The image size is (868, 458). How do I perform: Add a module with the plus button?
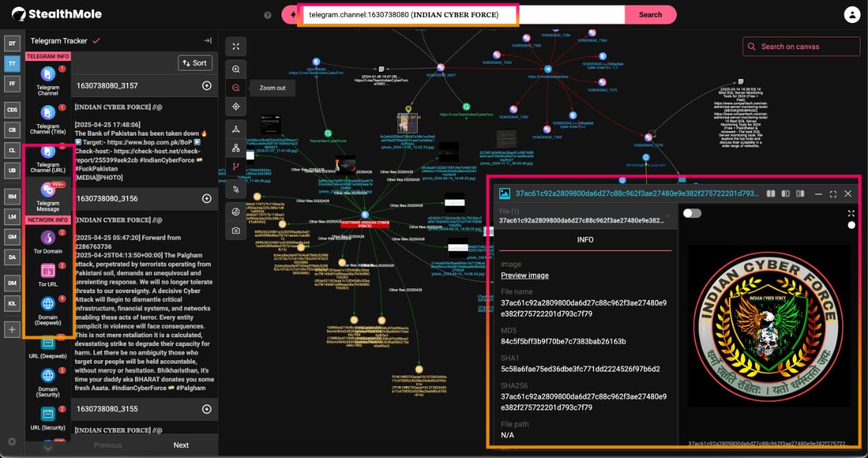point(12,329)
